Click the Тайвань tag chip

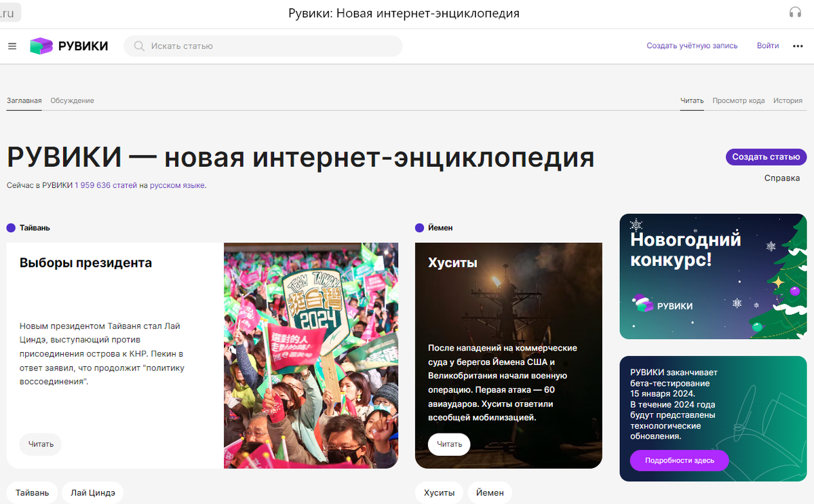pyautogui.click(x=32, y=492)
